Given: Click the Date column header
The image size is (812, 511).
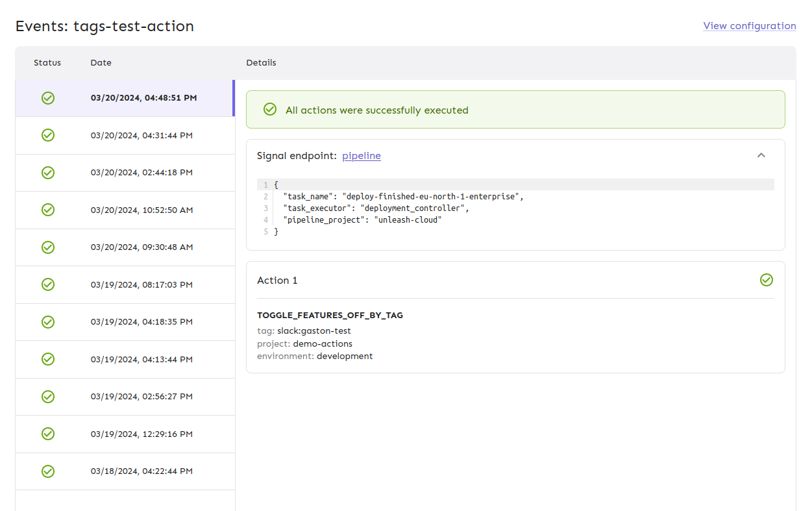Looking at the screenshot, I should (x=101, y=63).
